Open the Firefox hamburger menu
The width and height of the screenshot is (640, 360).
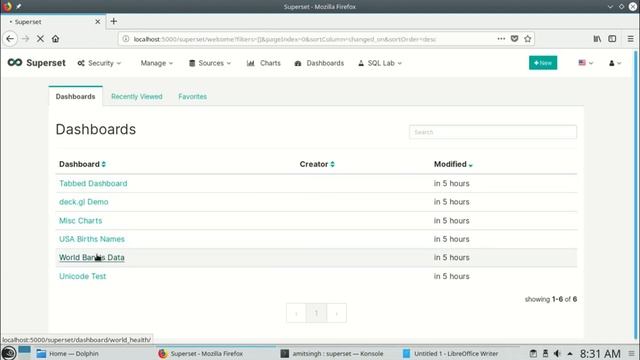click(x=631, y=39)
